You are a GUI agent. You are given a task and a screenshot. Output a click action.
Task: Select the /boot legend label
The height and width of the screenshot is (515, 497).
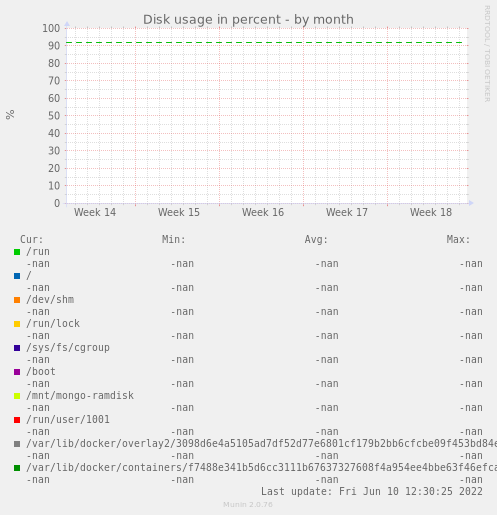(41, 372)
